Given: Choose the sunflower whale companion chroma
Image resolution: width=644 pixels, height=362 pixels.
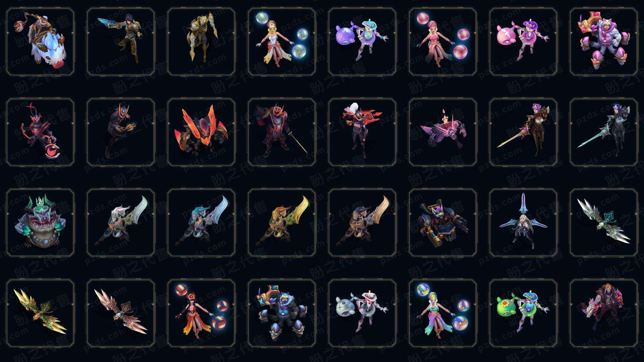Looking at the screenshot, I should (x=523, y=313).
